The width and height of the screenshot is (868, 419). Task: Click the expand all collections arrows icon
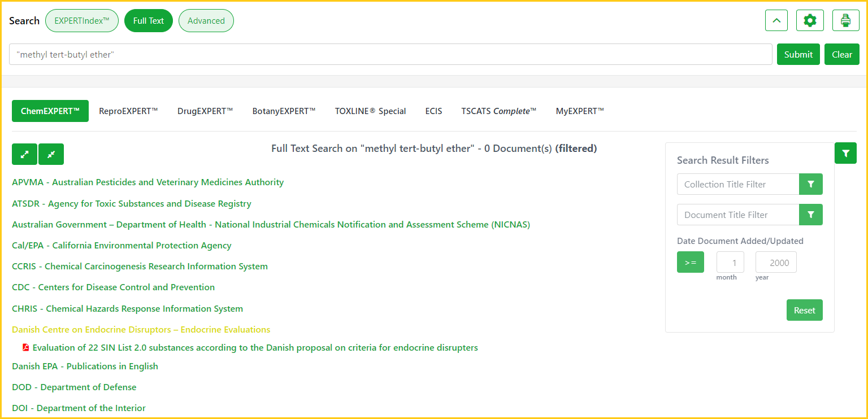point(24,154)
